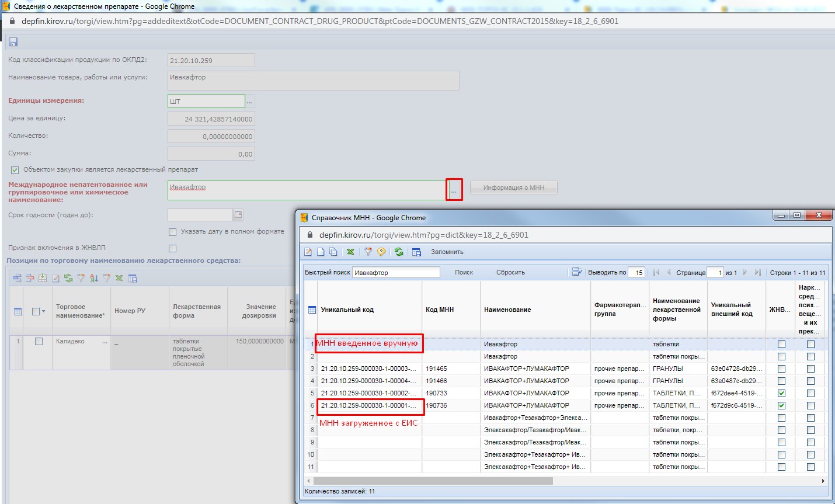Toggle 'Объектом закупки является лекарственный препарат' checkbox
The image size is (835, 504).
(x=15, y=170)
